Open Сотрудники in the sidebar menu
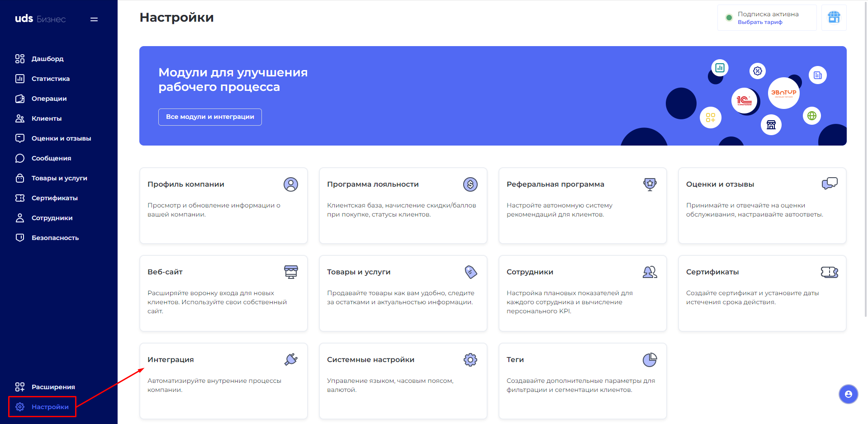868x424 pixels. pyautogui.click(x=43, y=218)
